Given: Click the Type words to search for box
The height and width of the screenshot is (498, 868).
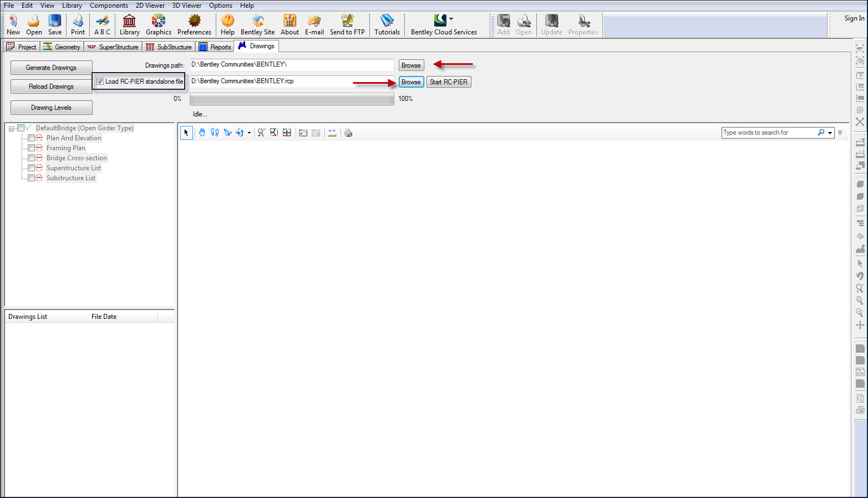Looking at the screenshot, I should [x=769, y=133].
